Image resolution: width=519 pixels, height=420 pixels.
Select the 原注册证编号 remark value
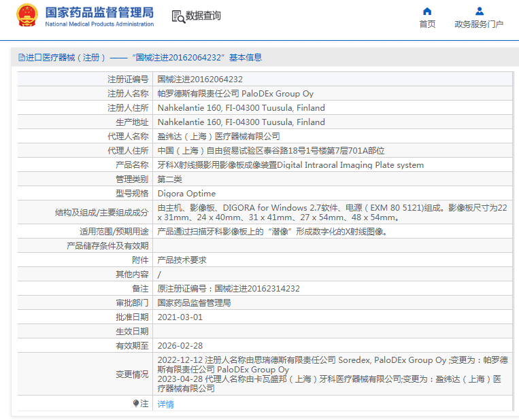pos(229,289)
